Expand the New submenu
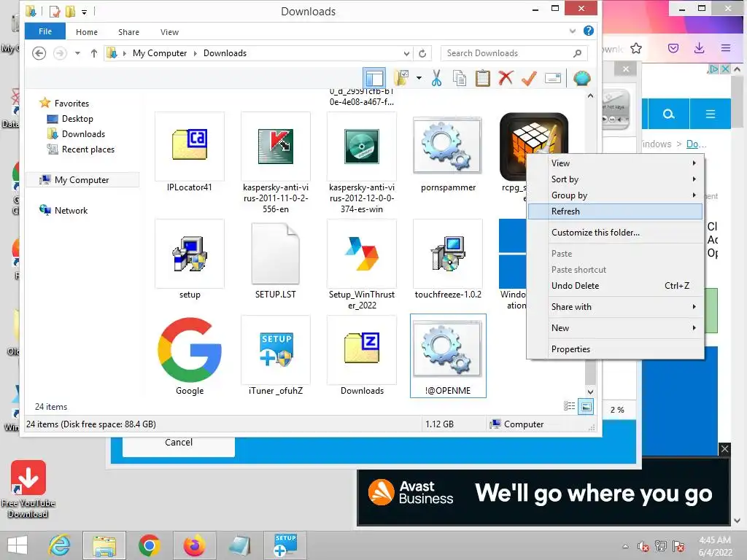Viewport: 747px width, 560px height. tap(615, 327)
